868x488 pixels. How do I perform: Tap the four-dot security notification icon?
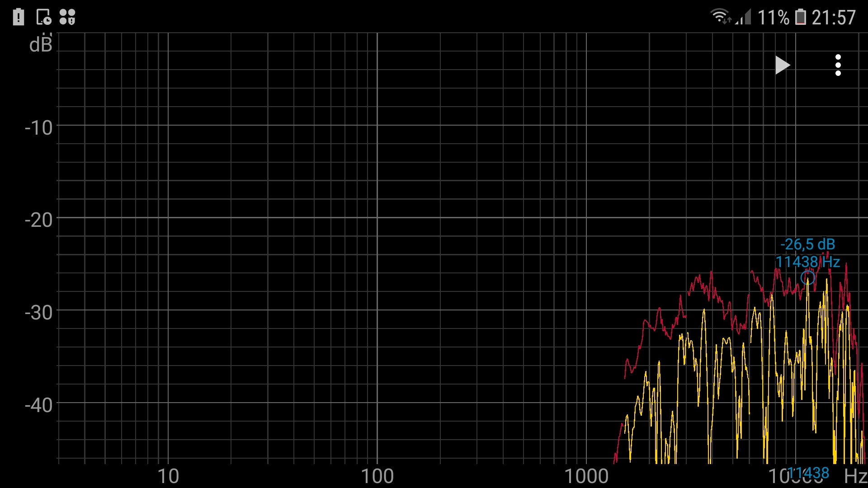click(x=67, y=17)
